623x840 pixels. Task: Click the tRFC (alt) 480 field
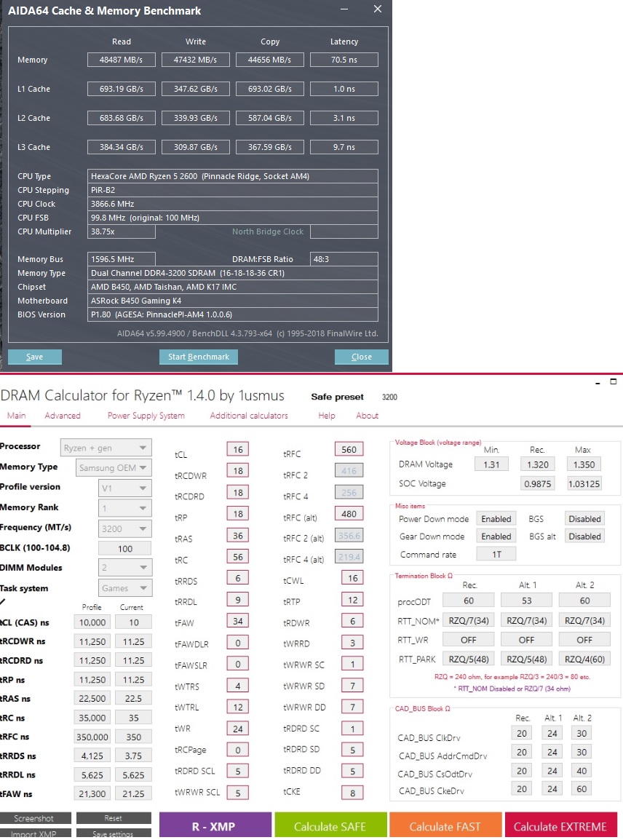pos(349,514)
